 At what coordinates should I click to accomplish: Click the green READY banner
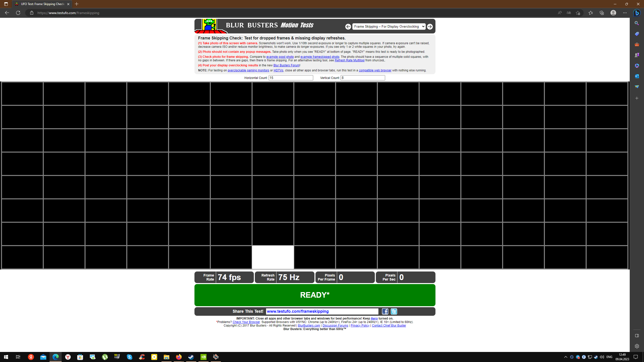[315, 295]
